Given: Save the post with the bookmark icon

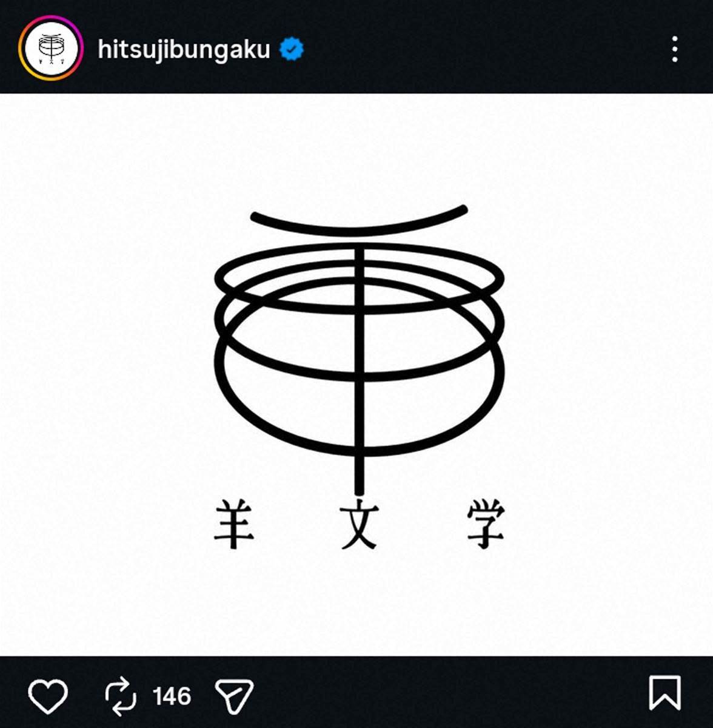Looking at the screenshot, I should pyautogui.click(x=665, y=692).
